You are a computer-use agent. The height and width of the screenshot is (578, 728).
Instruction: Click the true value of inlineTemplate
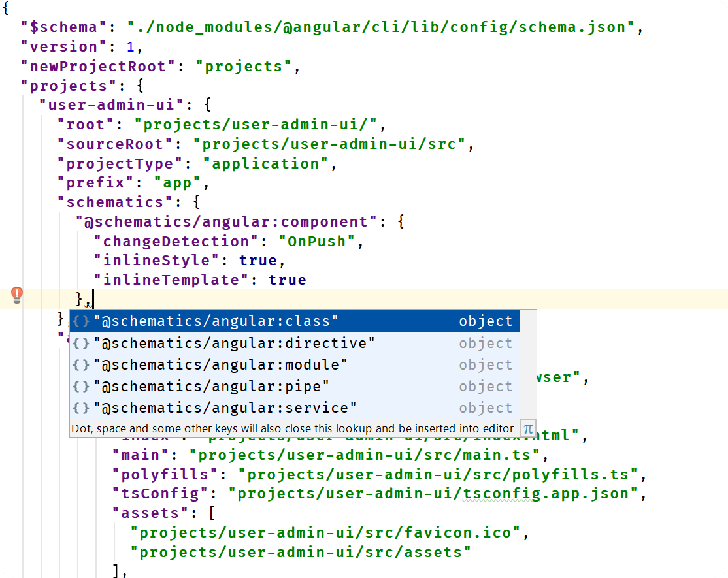[287, 280]
